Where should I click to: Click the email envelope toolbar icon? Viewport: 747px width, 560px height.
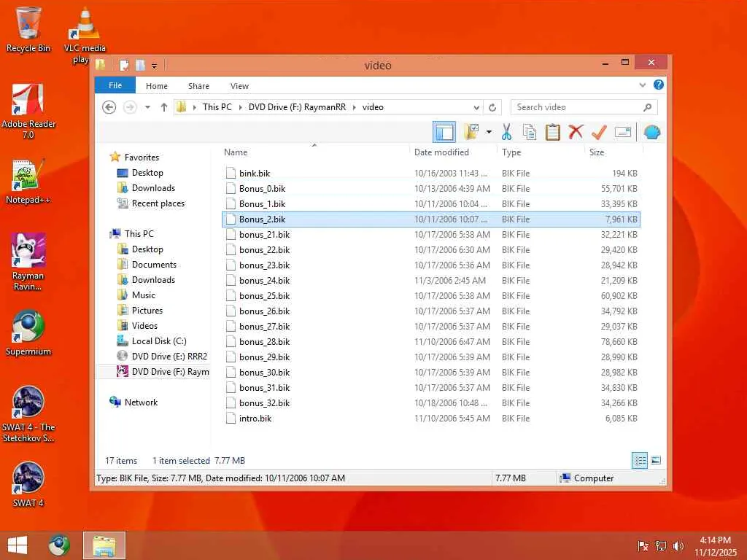(x=623, y=132)
